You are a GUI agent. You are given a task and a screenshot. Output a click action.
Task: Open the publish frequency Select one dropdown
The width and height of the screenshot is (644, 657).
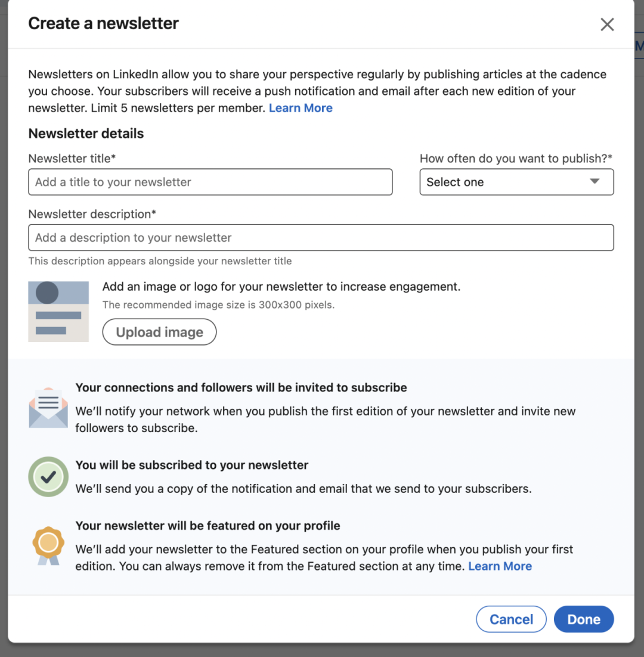(516, 182)
